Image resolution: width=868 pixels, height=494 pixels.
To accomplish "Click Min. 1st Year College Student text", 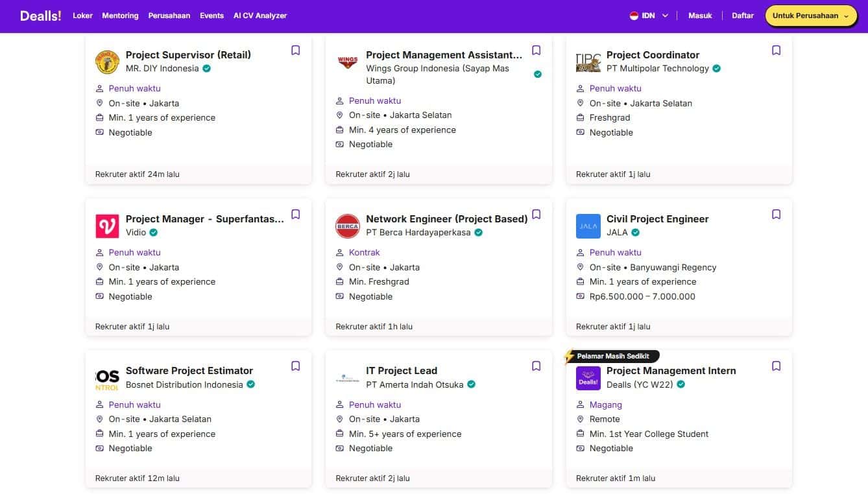I will 649,434.
